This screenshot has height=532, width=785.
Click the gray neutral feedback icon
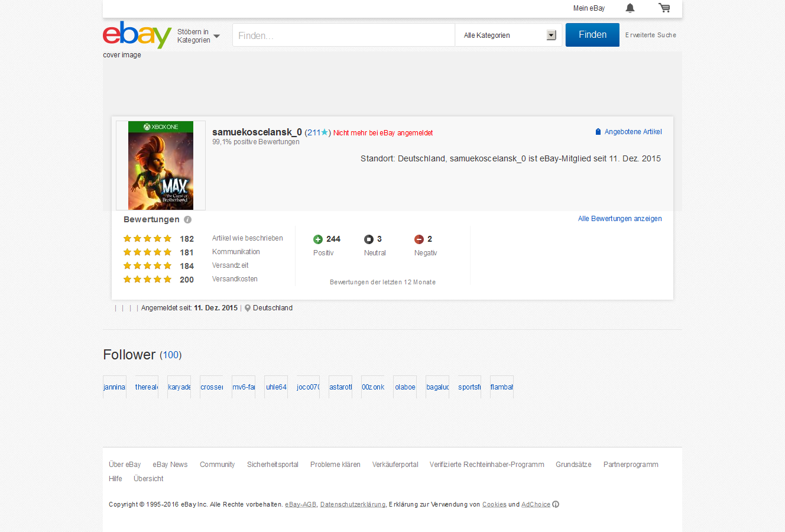tap(369, 239)
